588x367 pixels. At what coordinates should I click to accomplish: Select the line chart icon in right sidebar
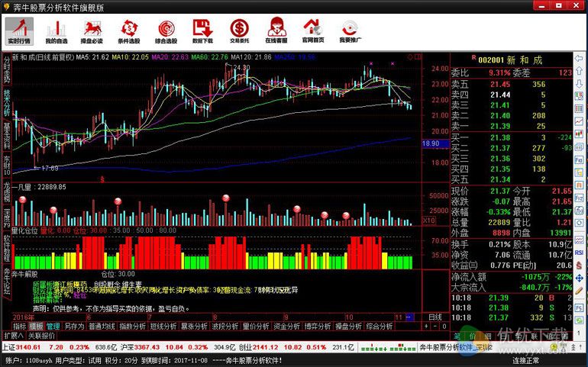point(579,121)
